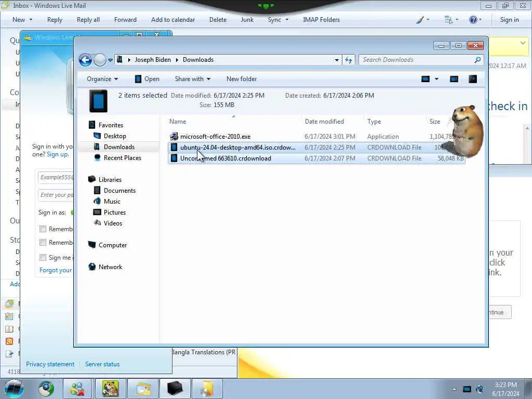Screen dimensions: 532x399
Task: Select the Unconfirmed 663610.crdownload file
Action: coord(225,158)
